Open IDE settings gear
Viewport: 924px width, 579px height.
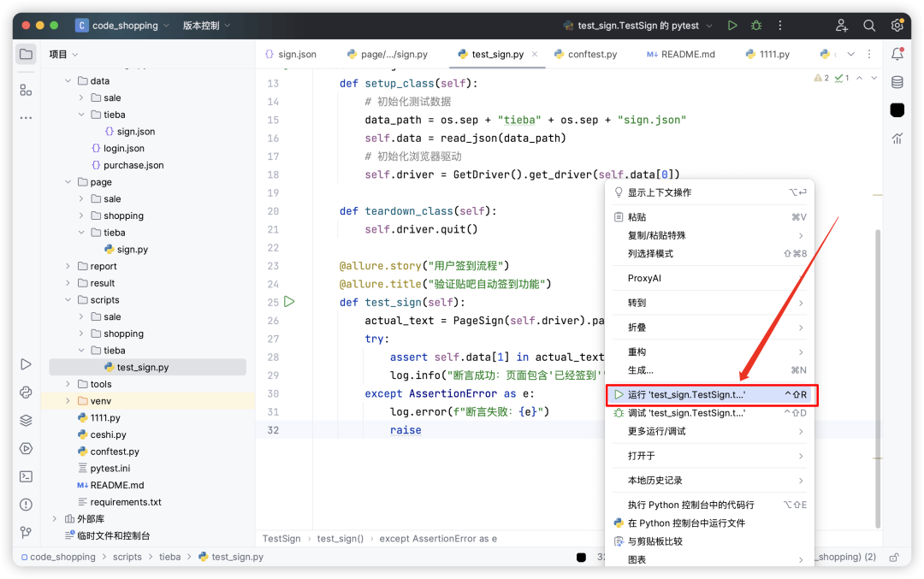point(897,26)
